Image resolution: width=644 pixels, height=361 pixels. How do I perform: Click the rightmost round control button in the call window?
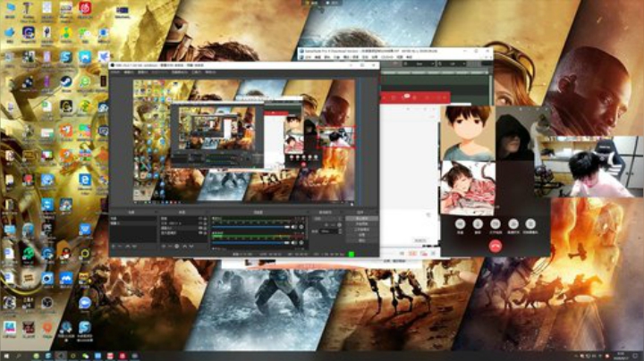(x=530, y=224)
